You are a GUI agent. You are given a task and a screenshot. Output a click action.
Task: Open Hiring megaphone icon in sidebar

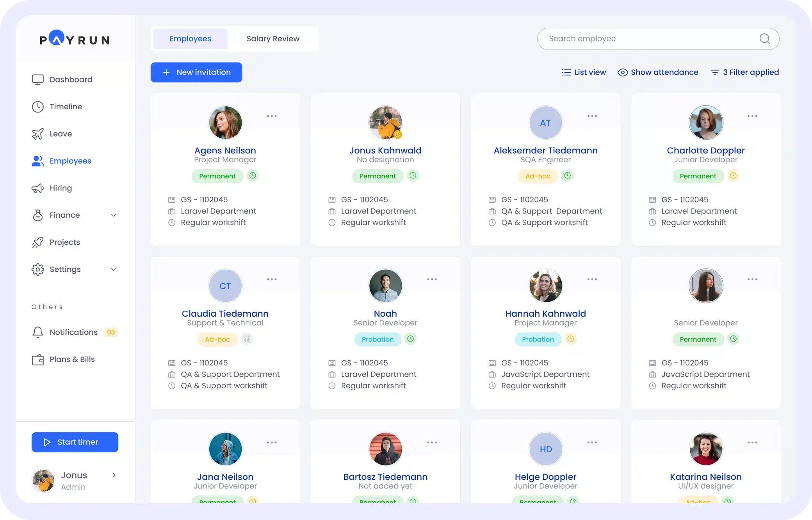(x=38, y=188)
